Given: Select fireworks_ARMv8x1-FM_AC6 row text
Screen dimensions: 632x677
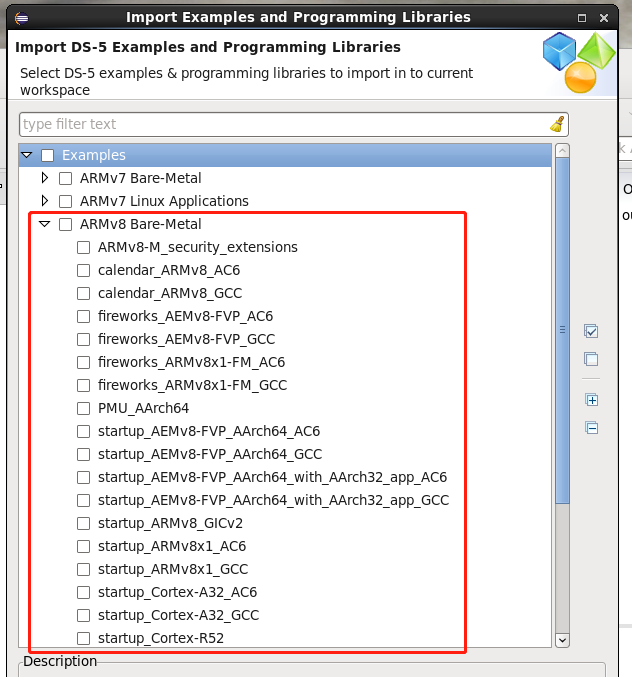Looking at the screenshot, I should tap(191, 362).
